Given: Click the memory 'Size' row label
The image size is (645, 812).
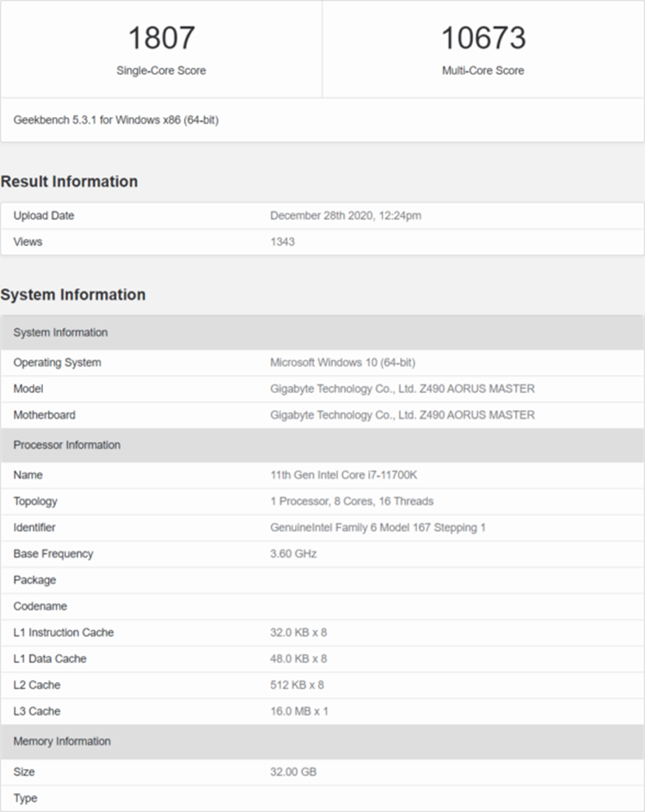Looking at the screenshot, I should point(24,772).
